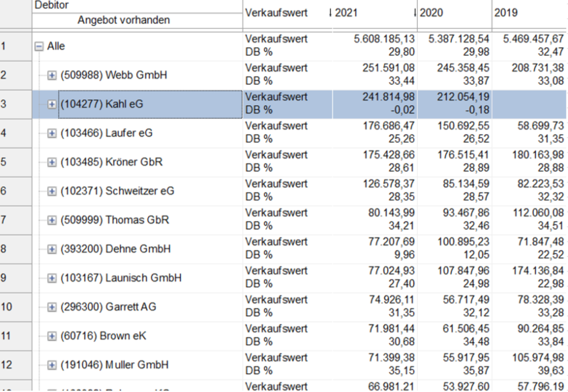
Task: Select row number 7 header
Action: click(x=16, y=220)
